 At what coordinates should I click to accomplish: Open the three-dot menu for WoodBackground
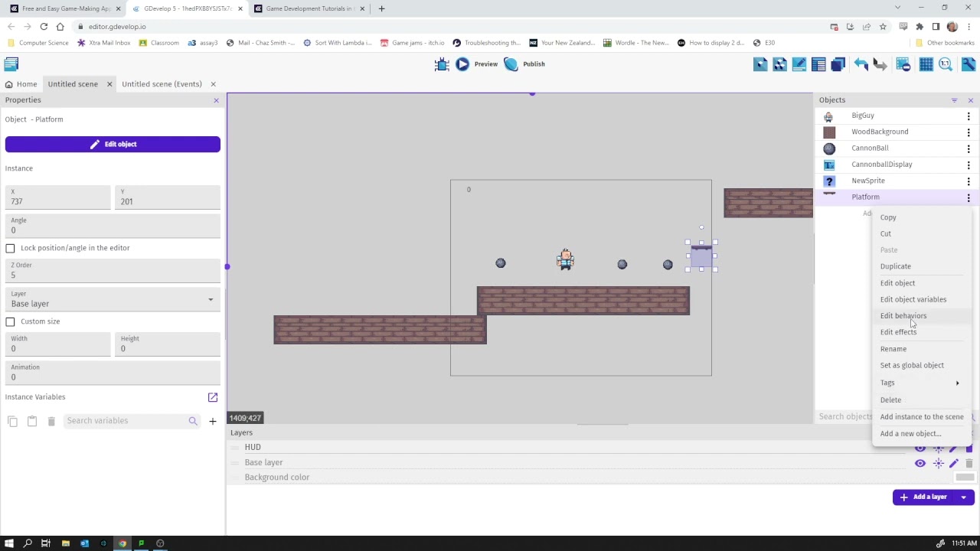point(969,132)
